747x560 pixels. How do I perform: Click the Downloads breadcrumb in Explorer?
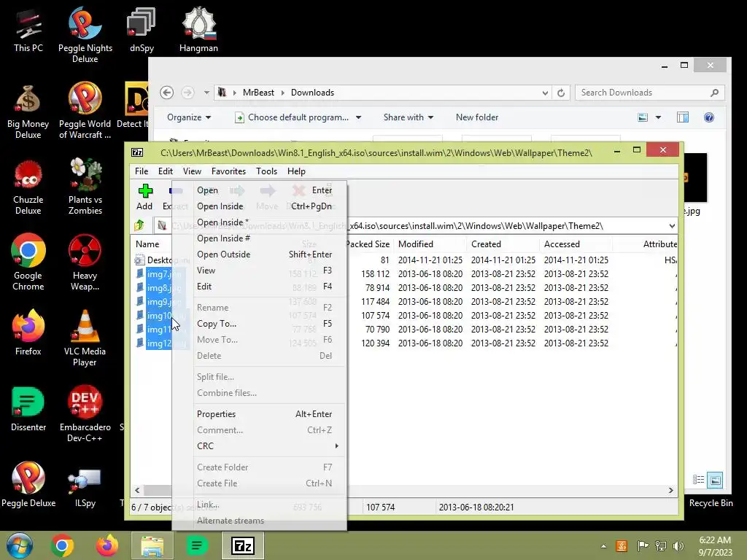tap(312, 93)
